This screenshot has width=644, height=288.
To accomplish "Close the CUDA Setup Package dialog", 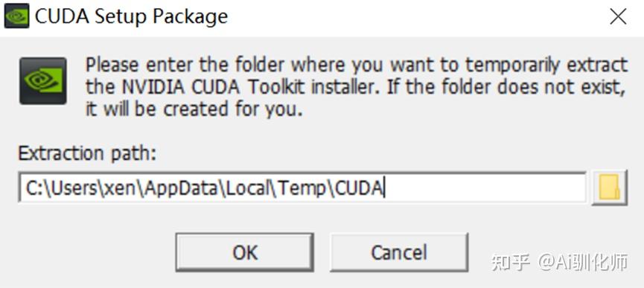I will click(x=618, y=16).
